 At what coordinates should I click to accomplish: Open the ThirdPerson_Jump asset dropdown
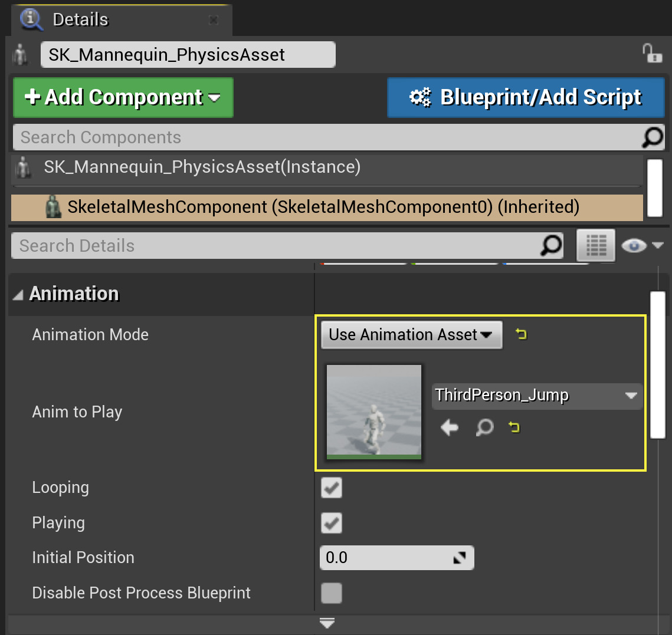click(x=536, y=396)
